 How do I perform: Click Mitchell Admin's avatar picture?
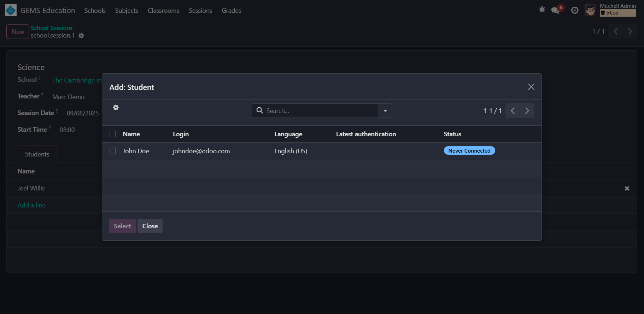tap(590, 10)
